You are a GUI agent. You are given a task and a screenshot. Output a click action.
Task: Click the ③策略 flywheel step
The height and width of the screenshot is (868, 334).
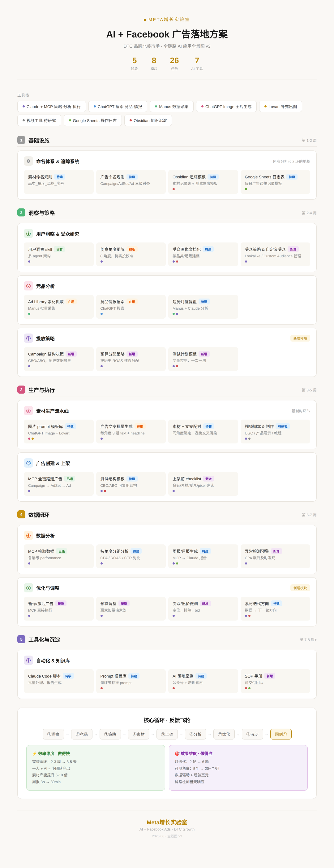(110, 734)
